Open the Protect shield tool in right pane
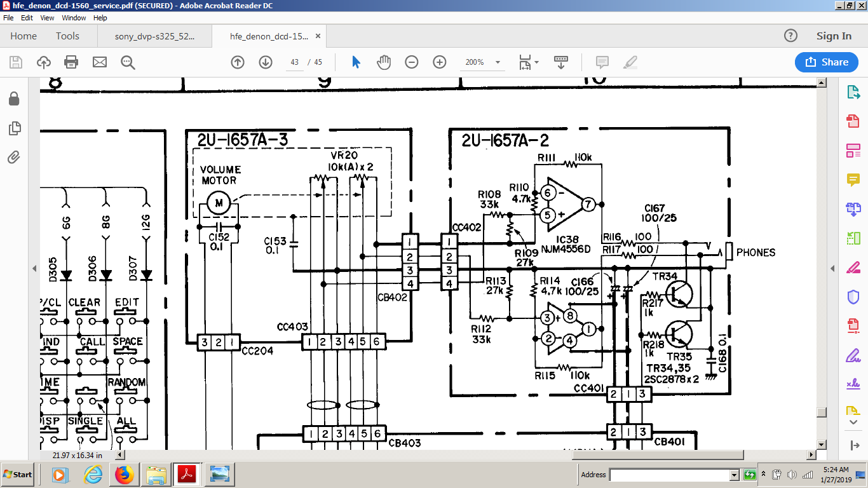 click(x=853, y=297)
